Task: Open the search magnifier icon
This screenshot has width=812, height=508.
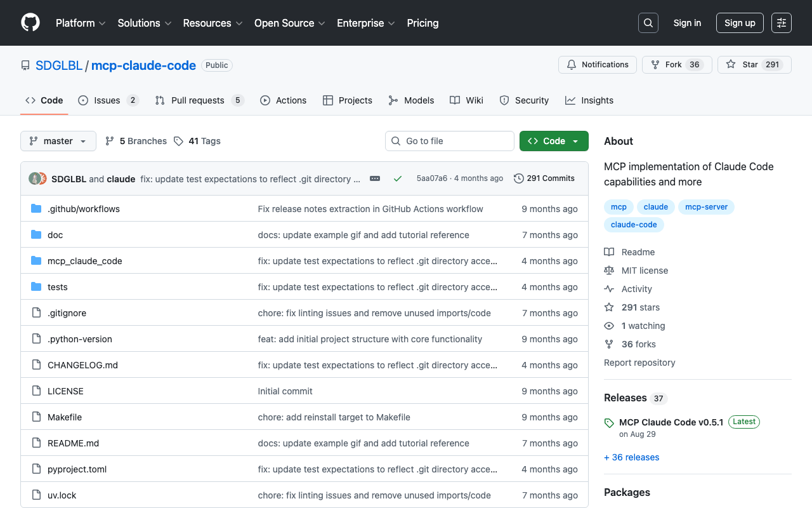Action: pos(648,23)
